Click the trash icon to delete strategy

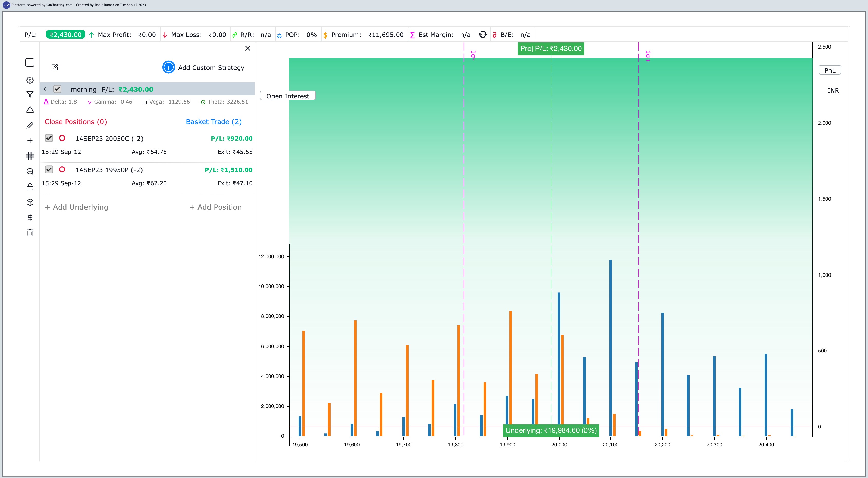tap(30, 233)
